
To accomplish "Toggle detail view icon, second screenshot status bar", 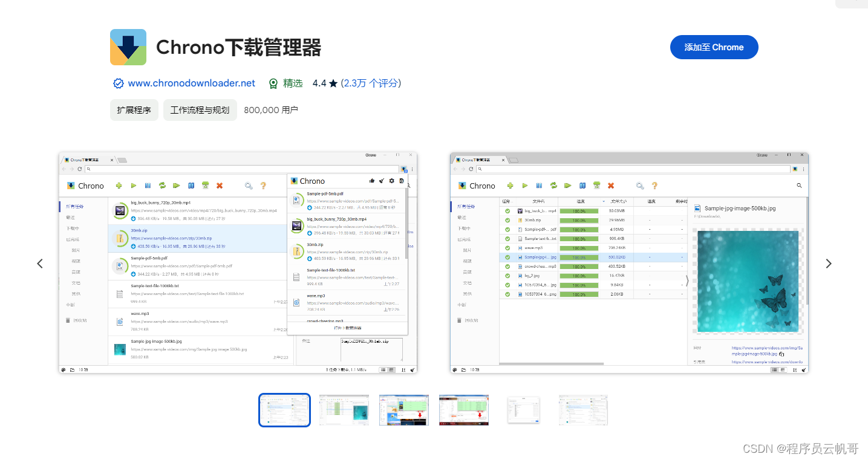I will click(x=783, y=369).
